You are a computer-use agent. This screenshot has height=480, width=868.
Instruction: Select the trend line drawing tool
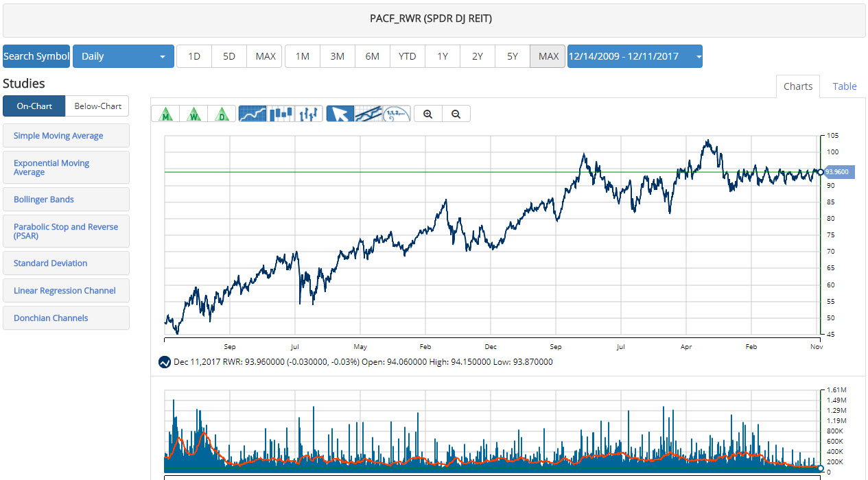click(368, 114)
